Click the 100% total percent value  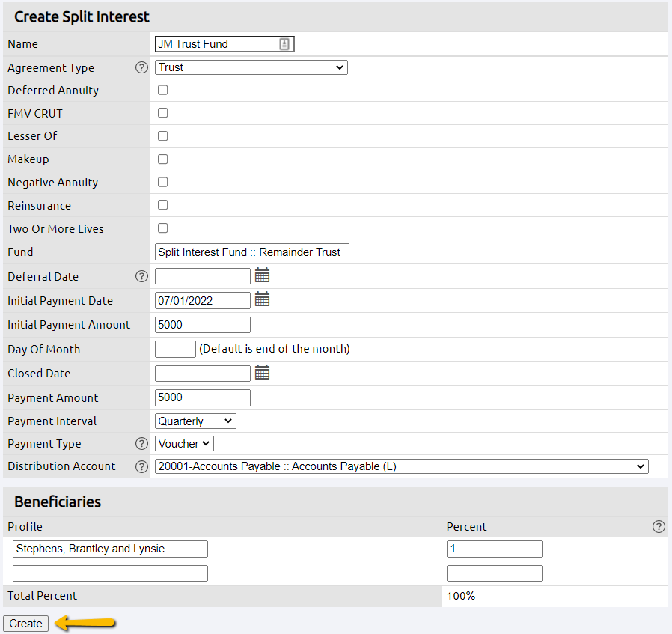pos(461,596)
